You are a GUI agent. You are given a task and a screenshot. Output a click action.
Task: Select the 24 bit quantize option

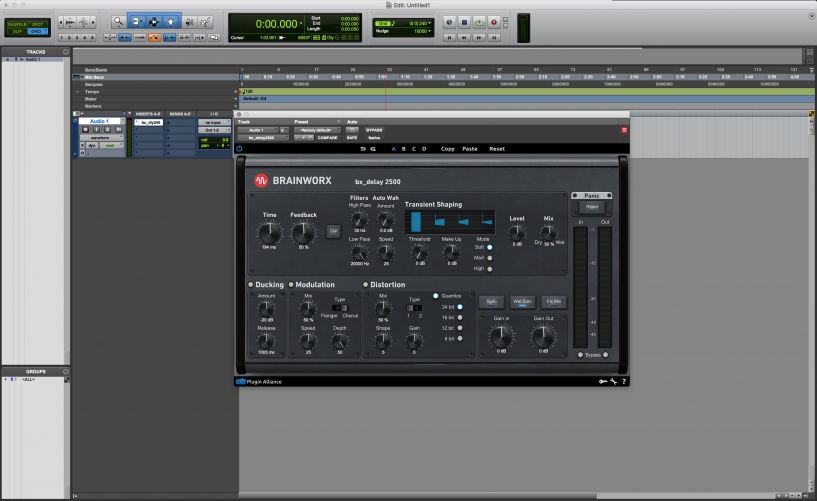tap(460, 307)
